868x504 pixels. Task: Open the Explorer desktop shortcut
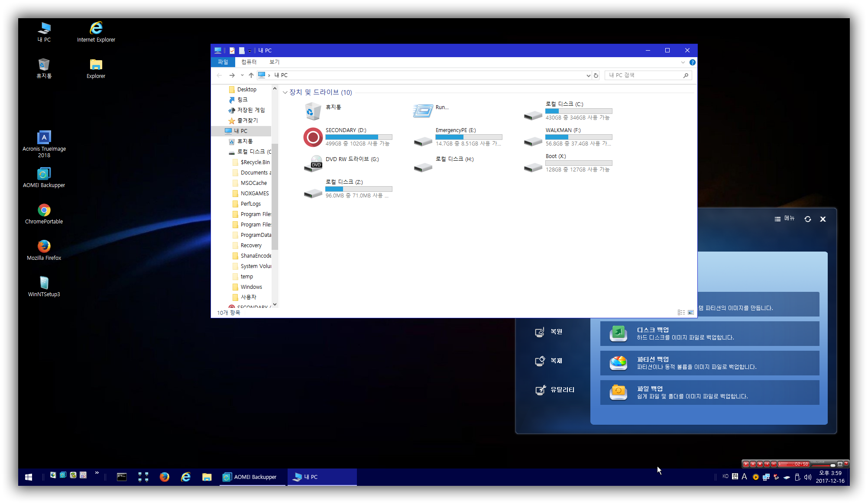tap(96, 68)
